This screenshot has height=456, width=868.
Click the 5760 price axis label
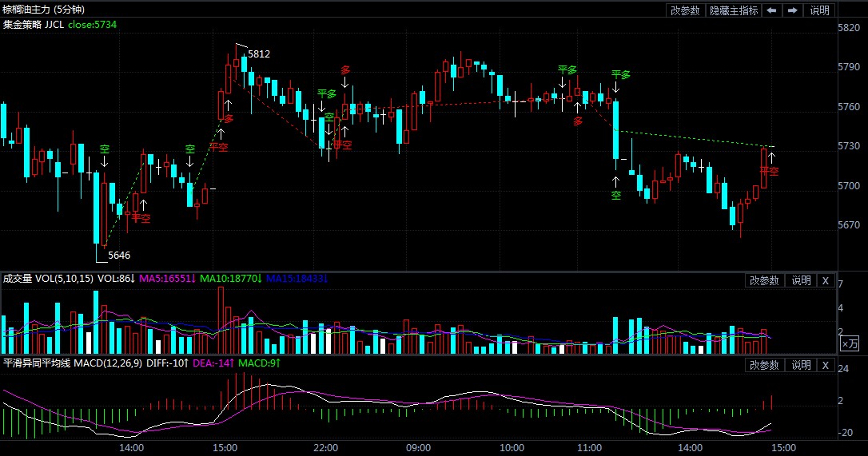(849, 106)
